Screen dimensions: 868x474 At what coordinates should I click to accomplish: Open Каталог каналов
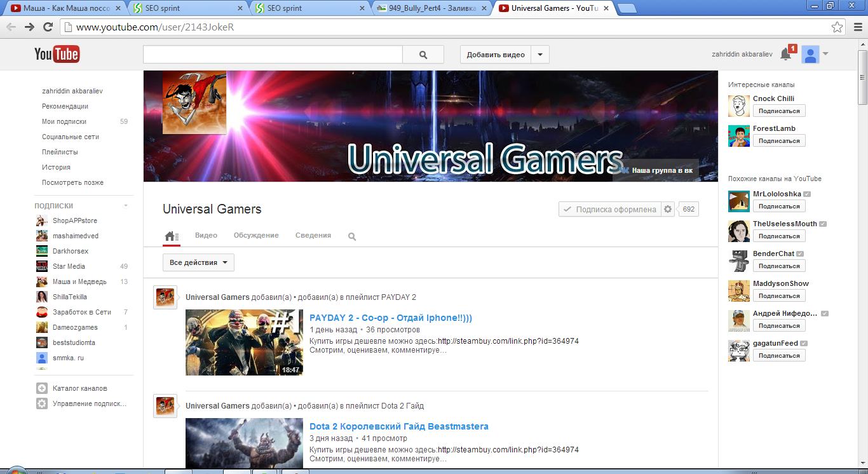pyautogui.click(x=79, y=388)
